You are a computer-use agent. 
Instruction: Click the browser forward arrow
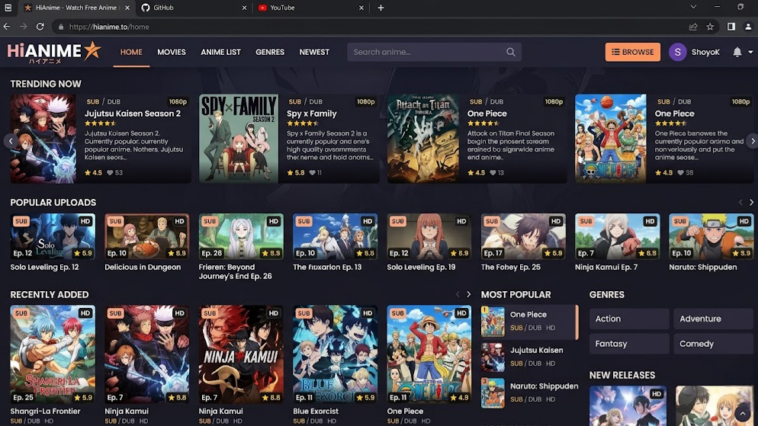(x=23, y=27)
